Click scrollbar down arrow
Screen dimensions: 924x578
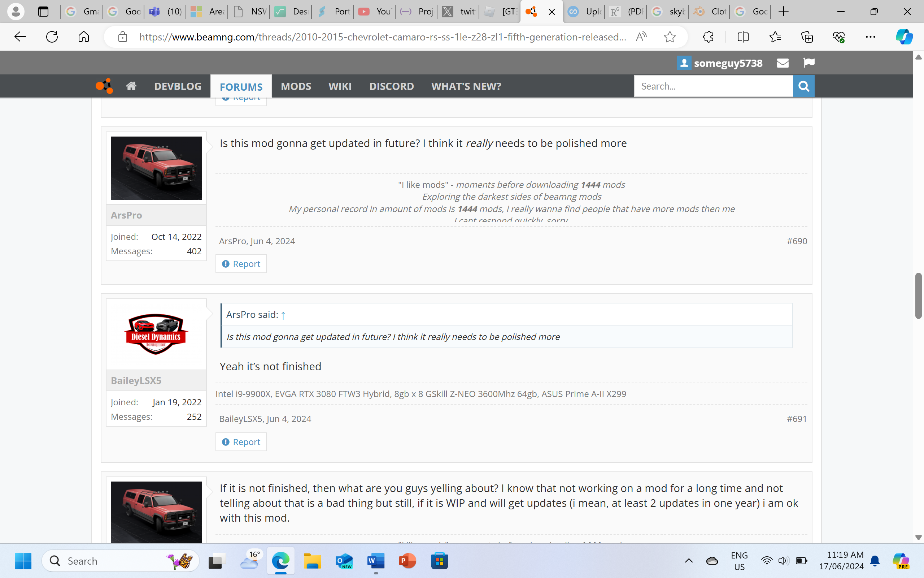(918, 538)
